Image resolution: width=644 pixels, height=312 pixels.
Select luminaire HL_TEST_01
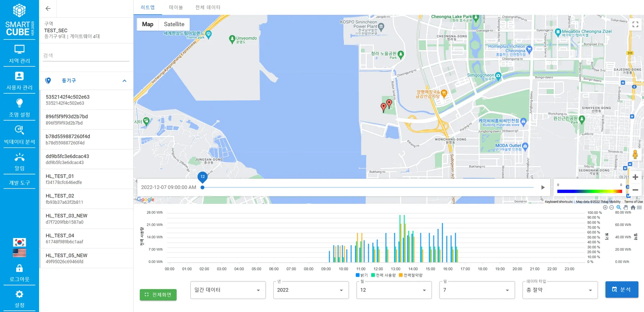[87, 179]
